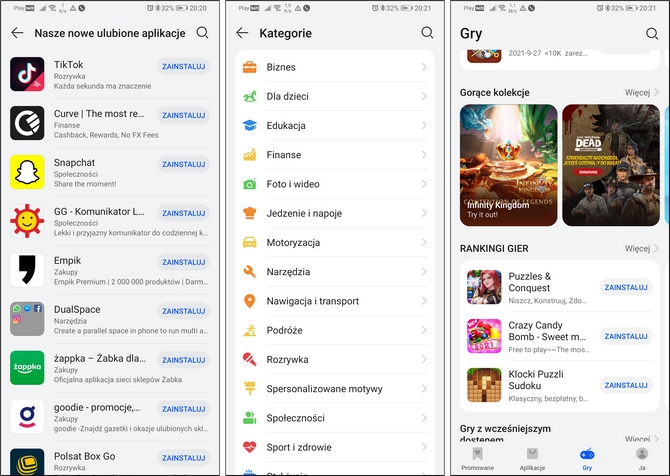
Task: Expand the Edukacja category chevron
Action: 424,125
